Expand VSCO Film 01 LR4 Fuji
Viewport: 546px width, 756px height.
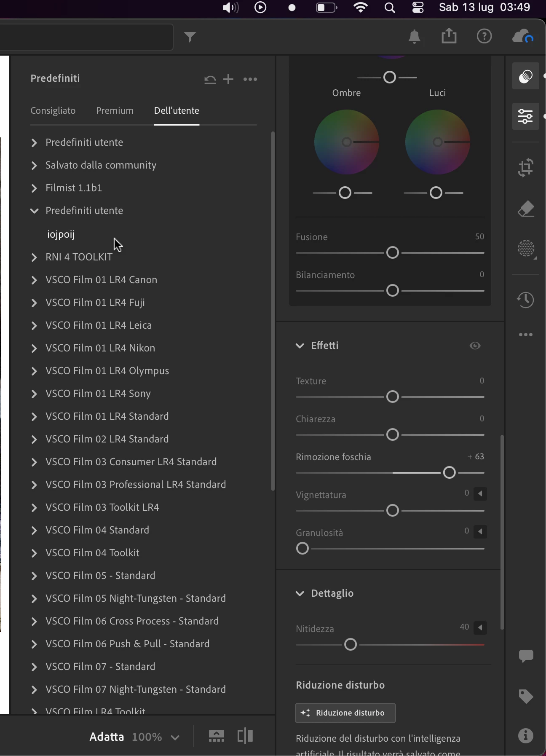[34, 303]
